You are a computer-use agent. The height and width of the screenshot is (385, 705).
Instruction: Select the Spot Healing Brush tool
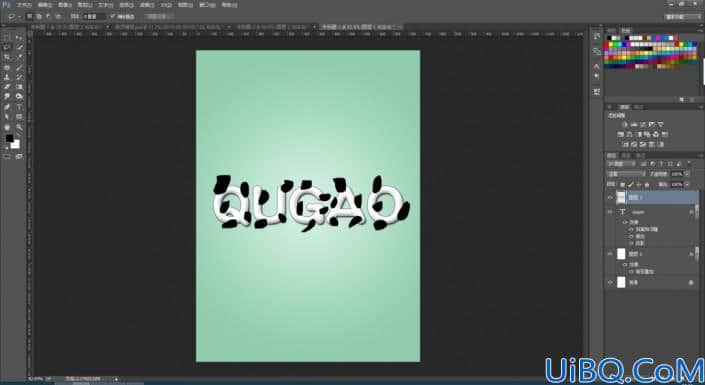click(x=7, y=67)
